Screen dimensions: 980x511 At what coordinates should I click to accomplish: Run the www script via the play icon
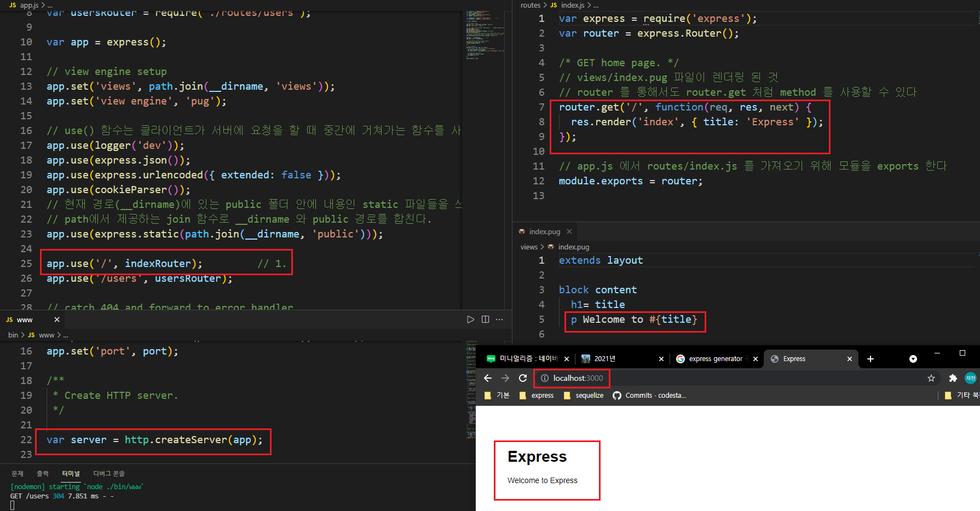(x=471, y=319)
